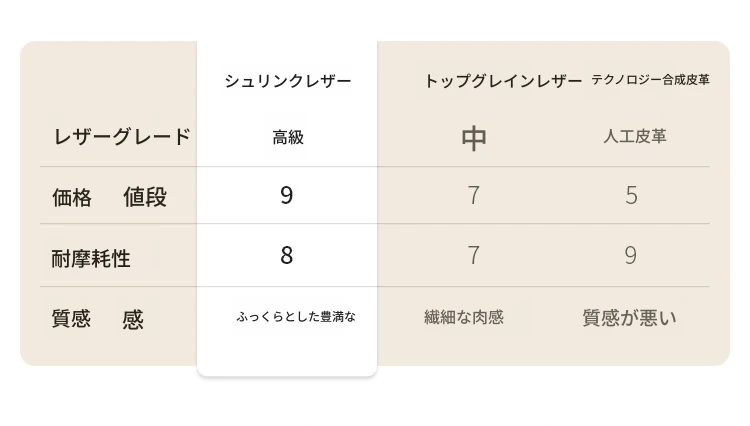The height and width of the screenshot is (426, 750).
Task: Click the シュリンクレザー column header
Action: [x=288, y=81]
